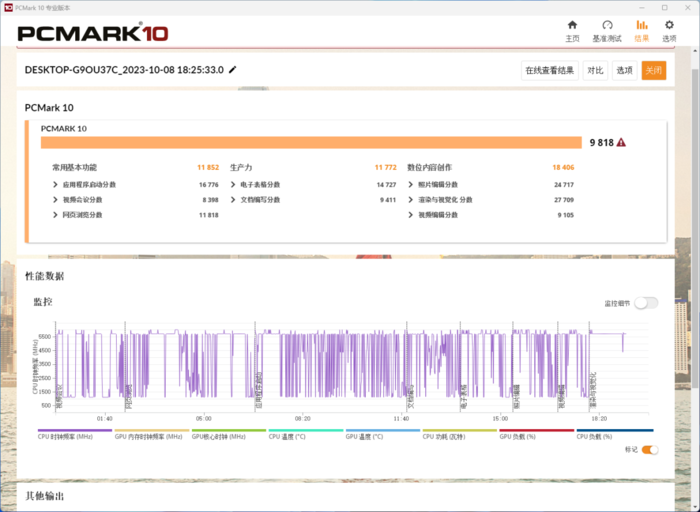Click the 对比 compare button
This screenshot has height=512, width=700.
pos(595,71)
